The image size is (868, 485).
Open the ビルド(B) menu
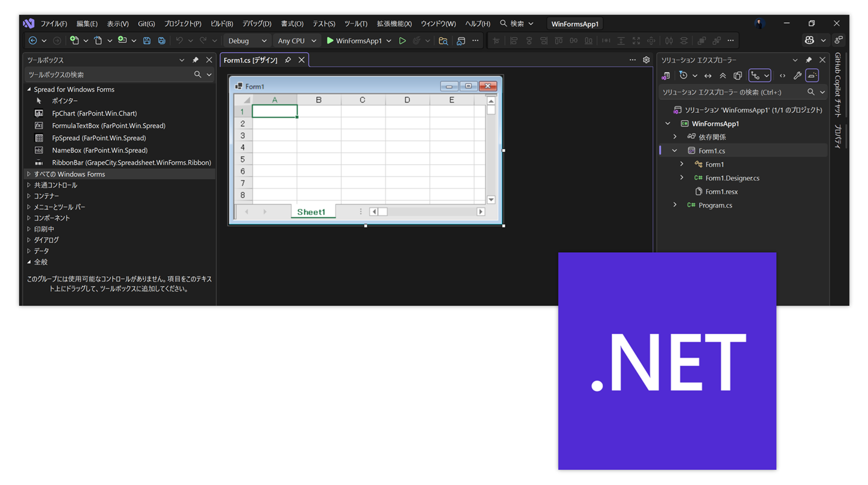click(x=222, y=24)
